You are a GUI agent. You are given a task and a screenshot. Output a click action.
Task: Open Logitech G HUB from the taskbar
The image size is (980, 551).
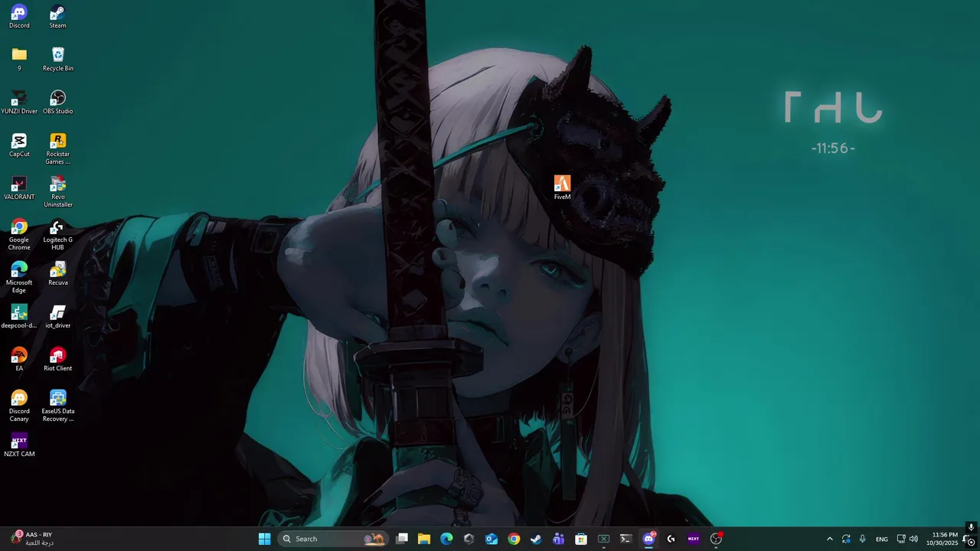tap(671, 539)
